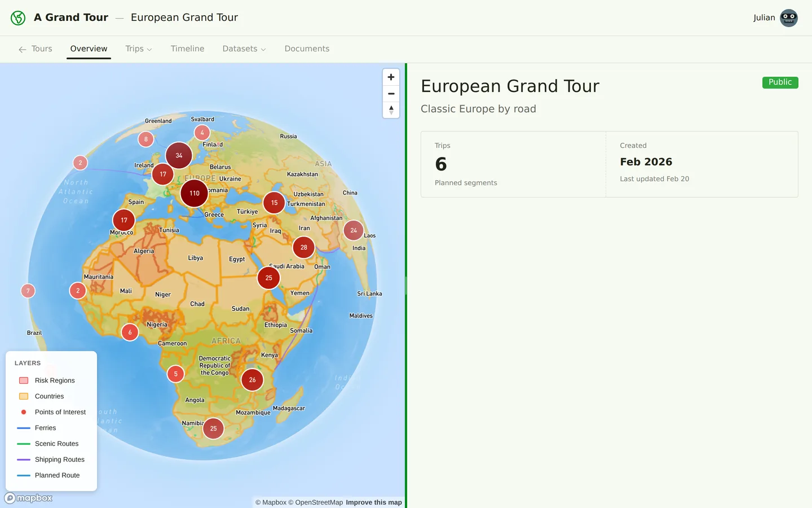Click the cluster marker showing 110

[193, 193]
